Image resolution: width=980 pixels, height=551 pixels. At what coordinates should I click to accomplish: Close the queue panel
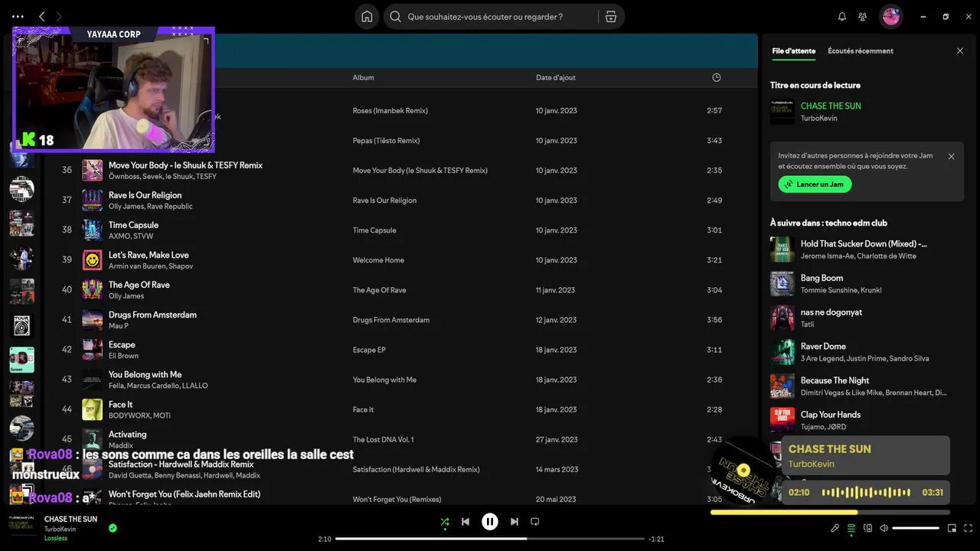[x=960, y=51]
